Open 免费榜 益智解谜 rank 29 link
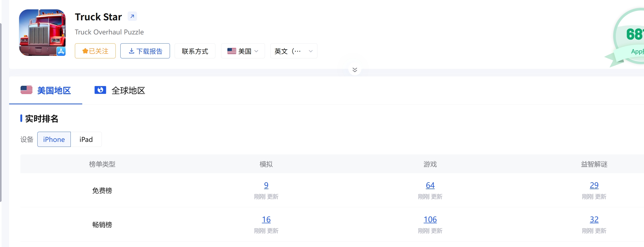The height and width of the screenshot is (247, 644). pyautogui.click(x=594, y=185)
